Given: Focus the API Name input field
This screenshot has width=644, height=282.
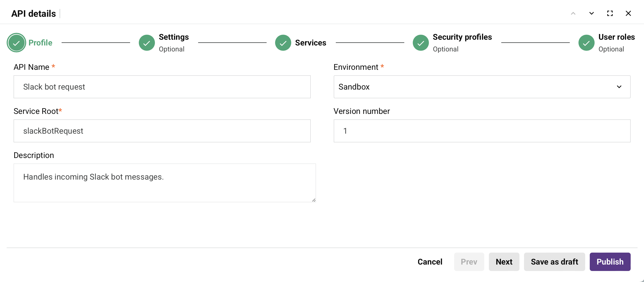Looking at the screenshot, I should point(162,87).
